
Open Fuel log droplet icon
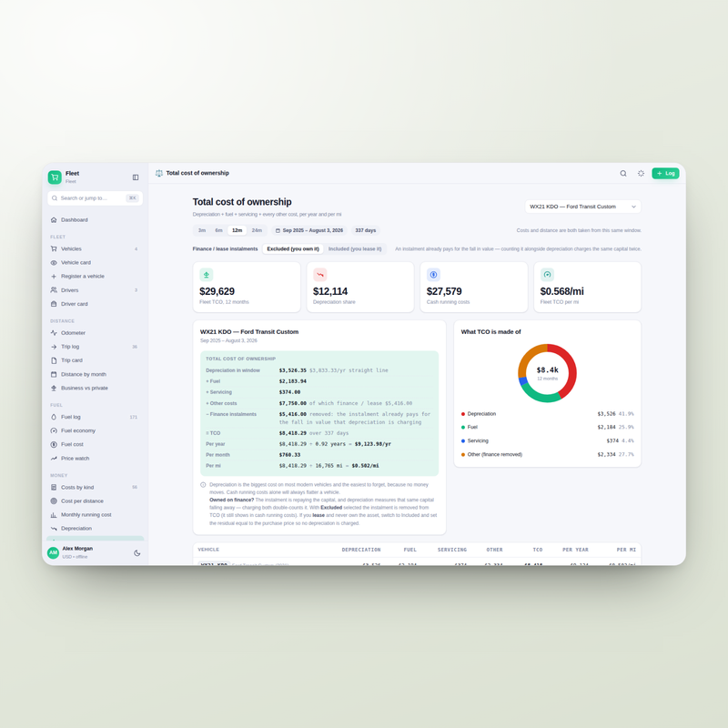[x=54, y=417]
